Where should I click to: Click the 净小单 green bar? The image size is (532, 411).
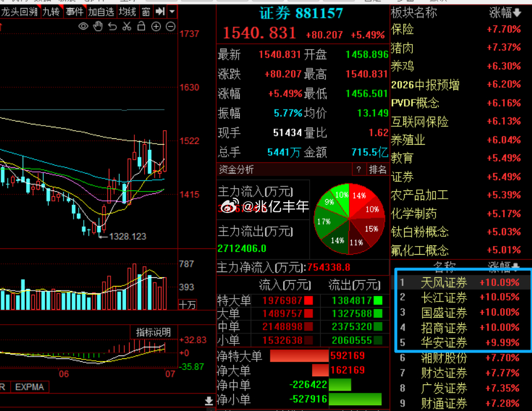point(355,399)
